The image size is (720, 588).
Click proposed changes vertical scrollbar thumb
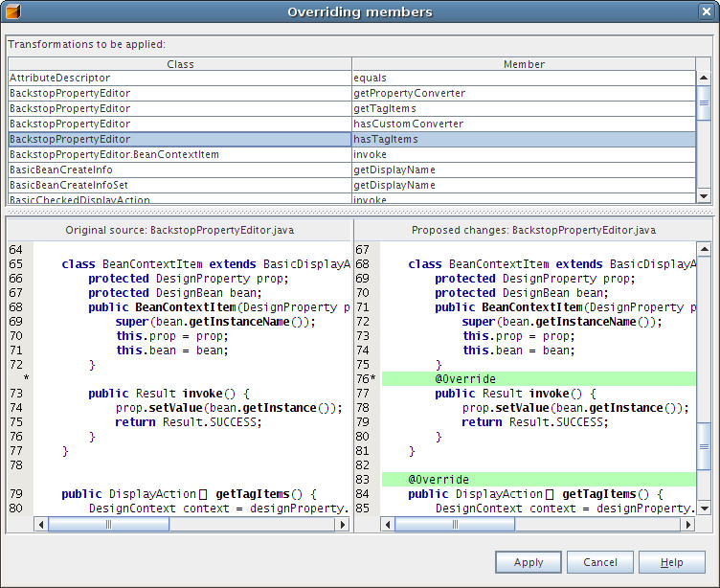[x=704, y=446]
